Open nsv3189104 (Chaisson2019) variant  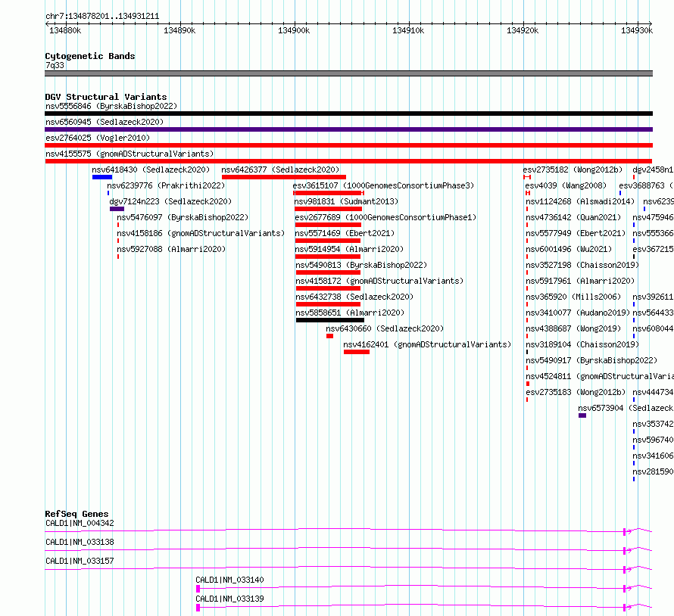[582, 344]
